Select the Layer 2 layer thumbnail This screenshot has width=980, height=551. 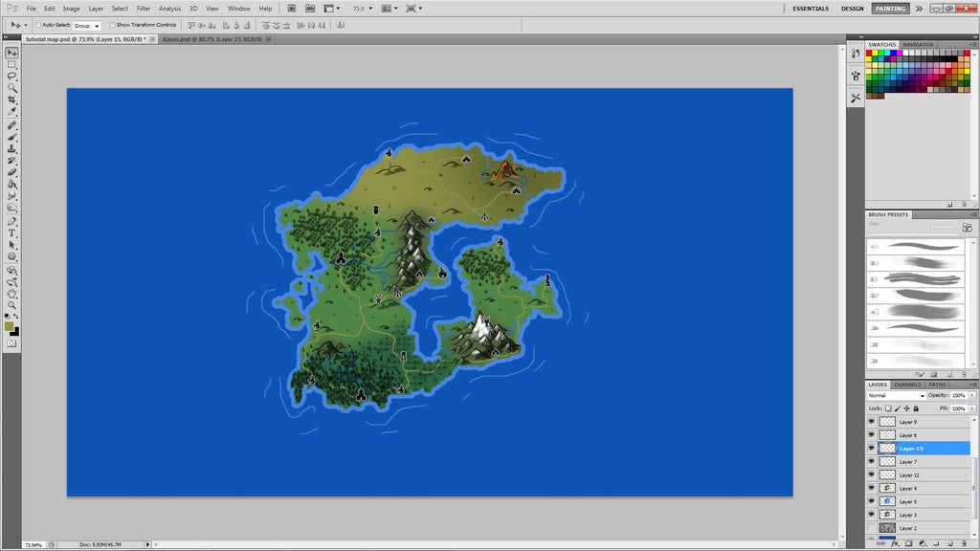tap(886, 528)
